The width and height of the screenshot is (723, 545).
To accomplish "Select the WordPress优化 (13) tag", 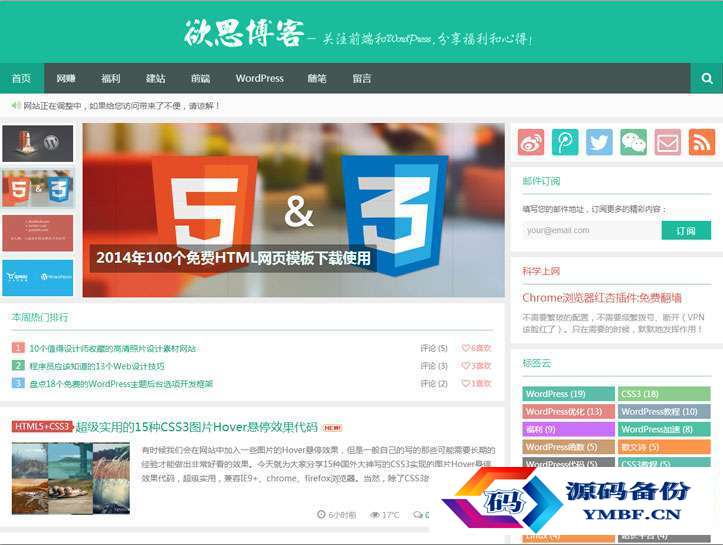I will tap(569, 411).
